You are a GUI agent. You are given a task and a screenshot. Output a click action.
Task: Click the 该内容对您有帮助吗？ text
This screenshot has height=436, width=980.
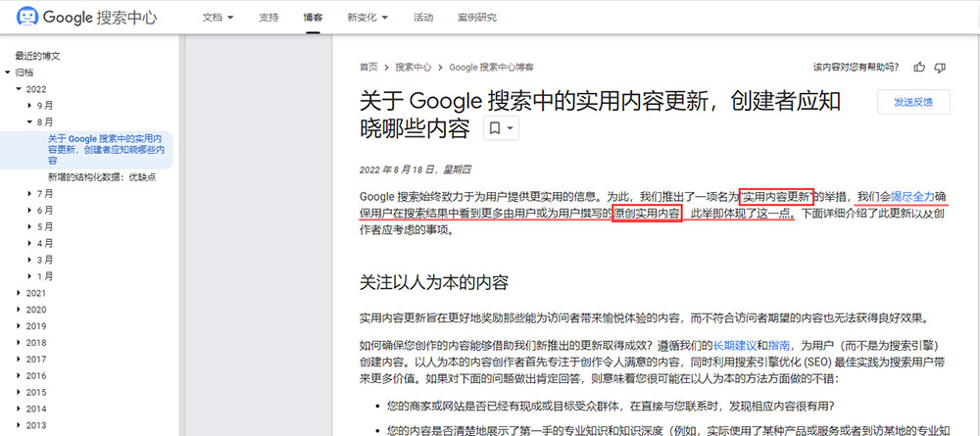tap(857, 68)
